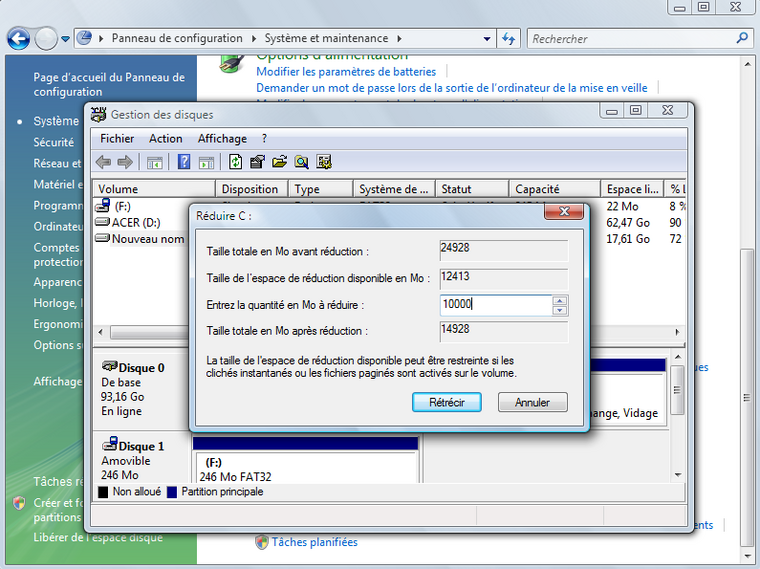This screenshot has height=569, width=760.
Task: Open the Affichage menu
Action: (222, 139)
